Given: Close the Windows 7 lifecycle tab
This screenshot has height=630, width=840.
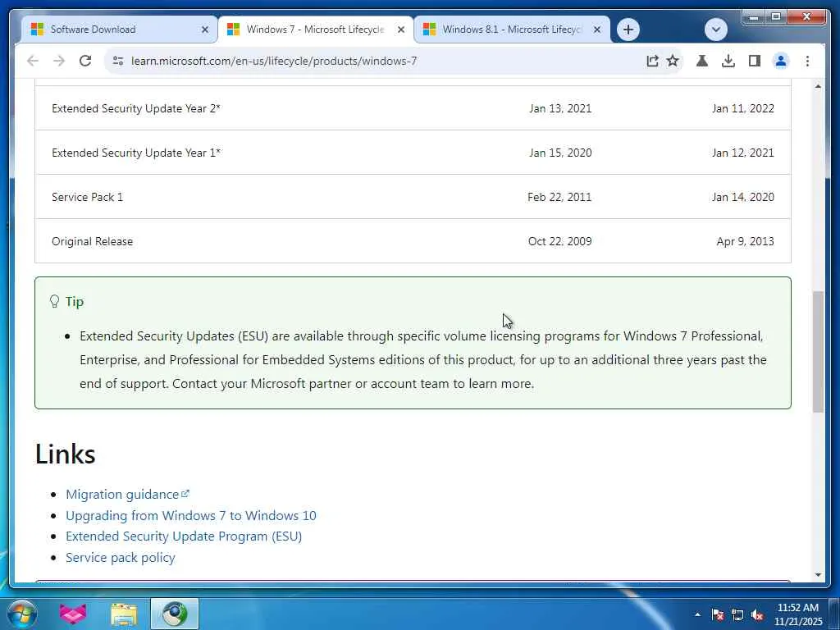Looking at the screenshot, I should click(x=400, y=30).
